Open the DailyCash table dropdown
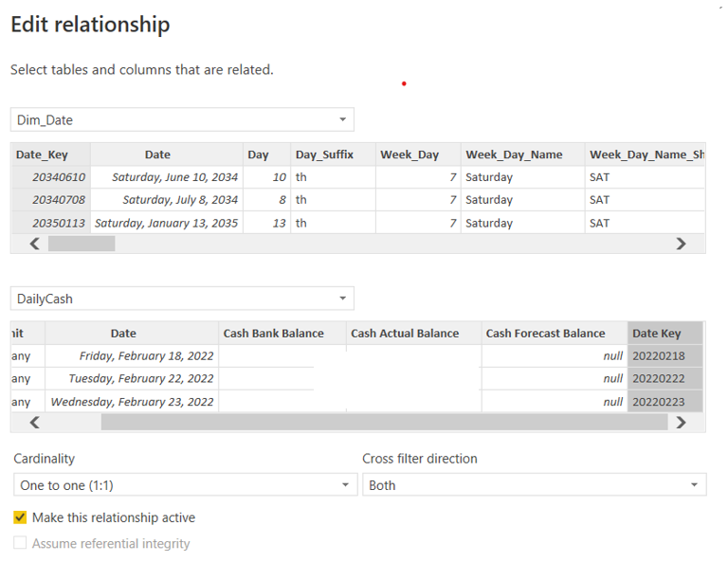Screen dimensions: 728x562 click(x=182, y=299)
